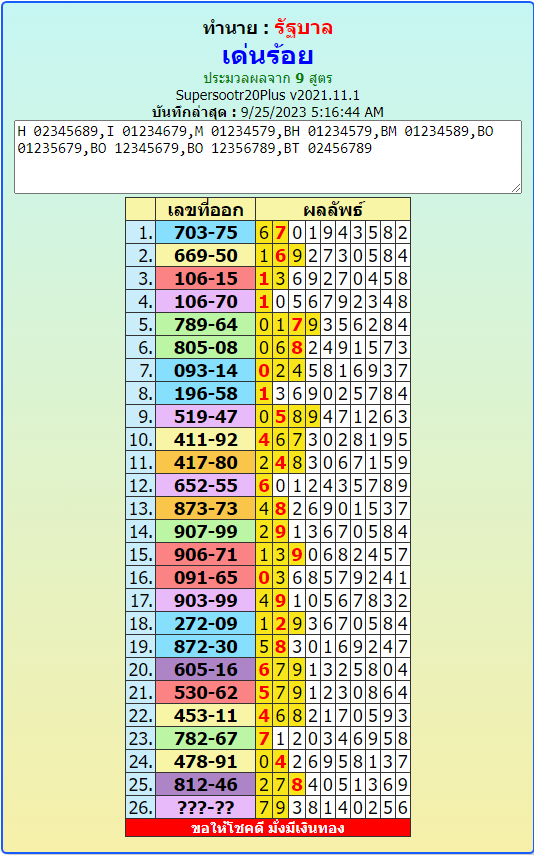The width and height of the screenshot is (534, 855).
Task: Select drawn number 519-47 in row 9
Action: (x=206, y=417)
